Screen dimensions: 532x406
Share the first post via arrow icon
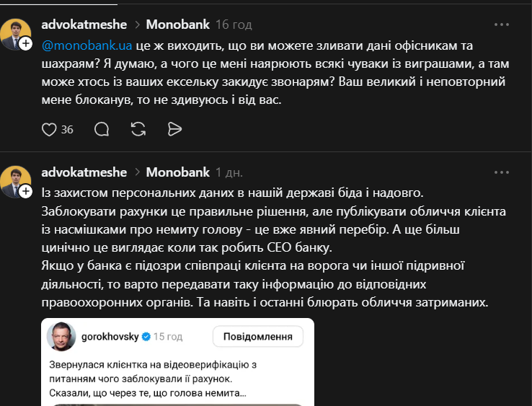[174, 129]
